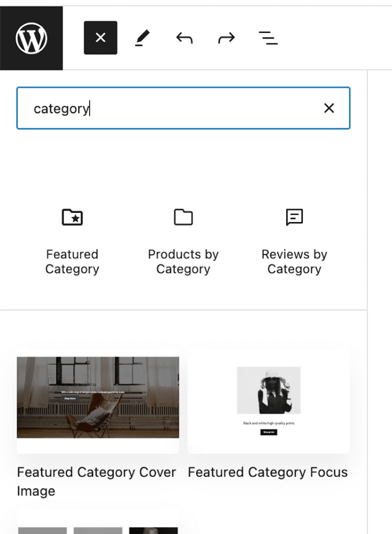Select the Edit pencil tool
The width and height of the screenshot is (392, 534).
[x=142, y=38]
